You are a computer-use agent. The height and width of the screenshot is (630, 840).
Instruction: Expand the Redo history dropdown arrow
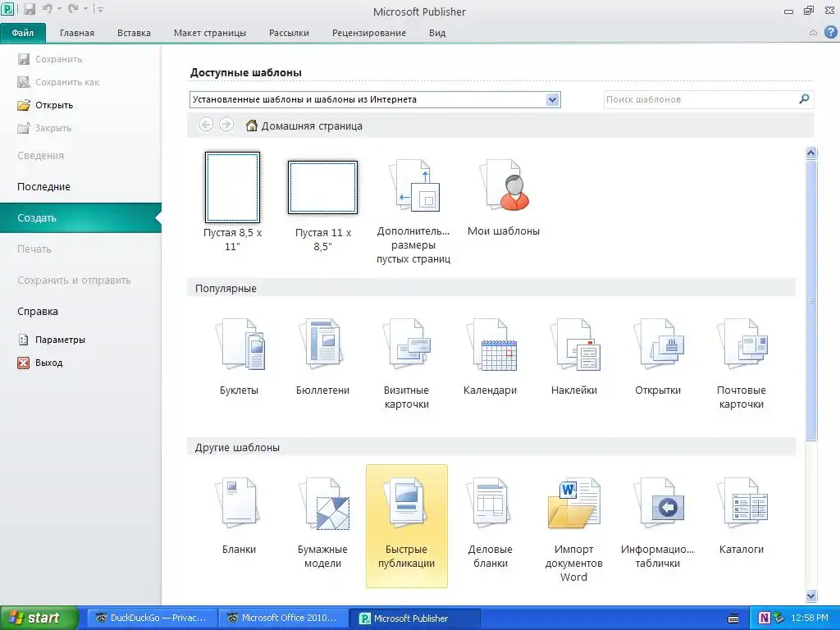point(85,10)
